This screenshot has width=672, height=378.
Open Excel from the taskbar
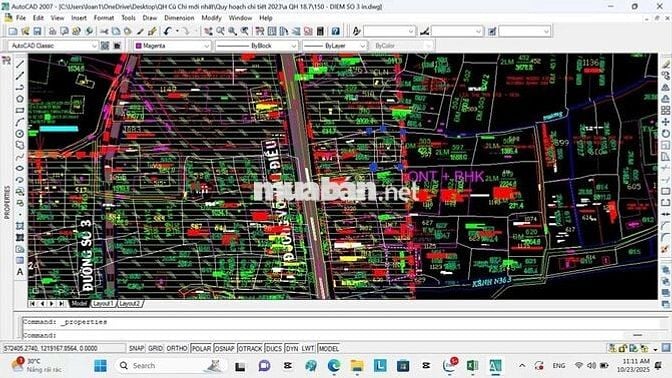point(472,366)
